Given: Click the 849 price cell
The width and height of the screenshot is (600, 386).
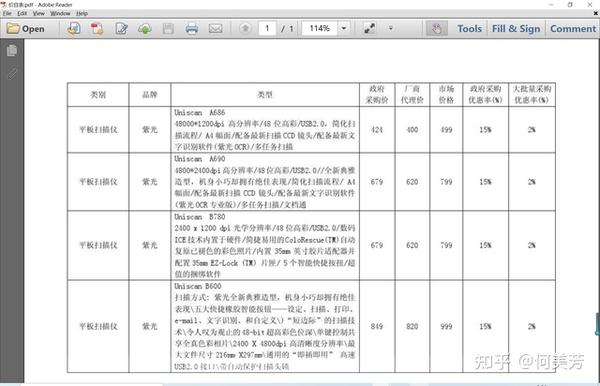Looking at the screenshot, I should pyautogui.click(x=377, y=326).
